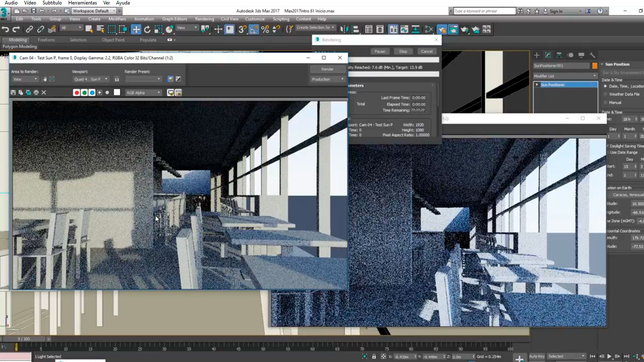Open the selection filter All dropdown
Image resolution: width=644 pixels, height=362 pixels.
[x=71, y=28]
